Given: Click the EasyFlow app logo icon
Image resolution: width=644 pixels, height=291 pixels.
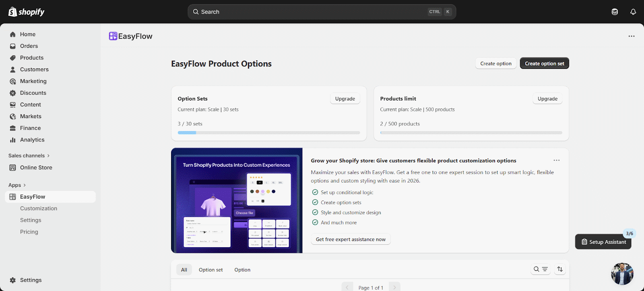Looking at the screenshot, I should click(x=113, y=36).
